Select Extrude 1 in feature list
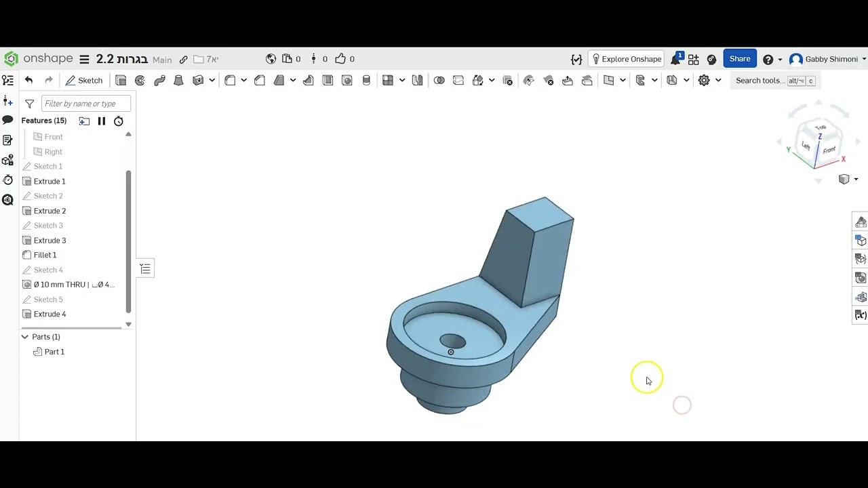The height and width of the screenshot is (488, 868). 50,182
